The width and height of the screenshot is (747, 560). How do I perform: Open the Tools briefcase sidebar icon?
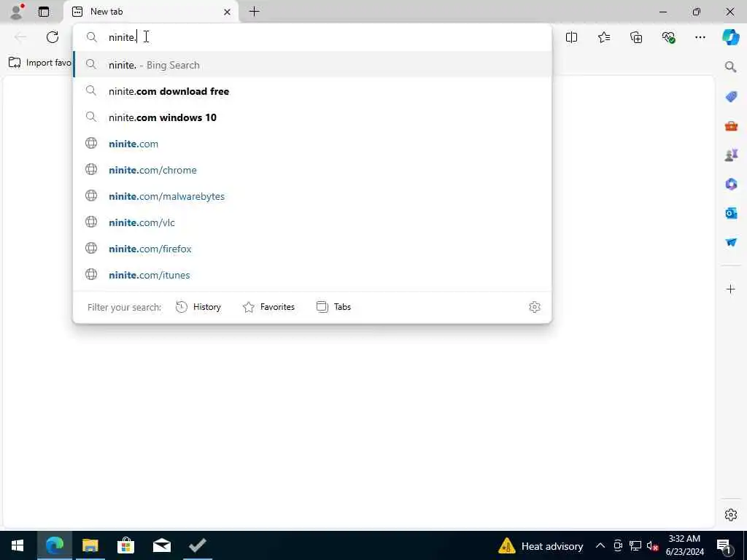[731, 125]
